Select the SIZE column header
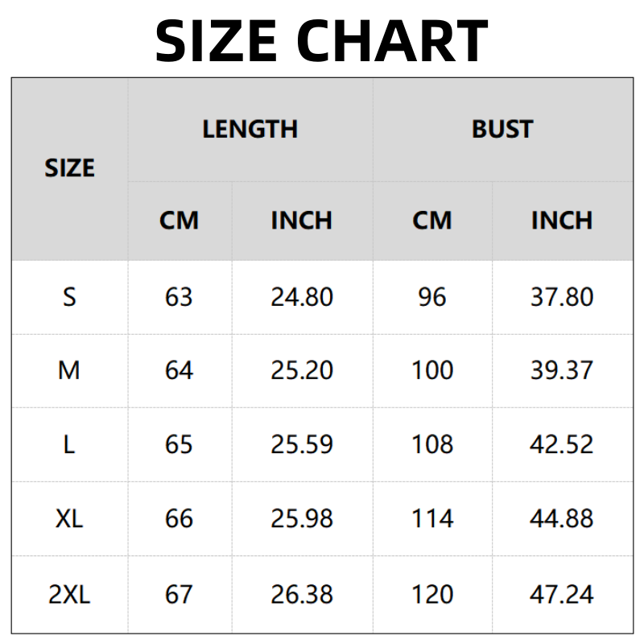The height and width of the screenshot is (644, 644). (x=69, y=168)
